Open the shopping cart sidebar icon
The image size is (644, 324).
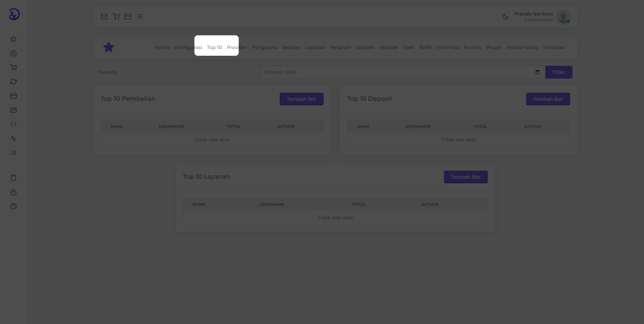point(13,67)
